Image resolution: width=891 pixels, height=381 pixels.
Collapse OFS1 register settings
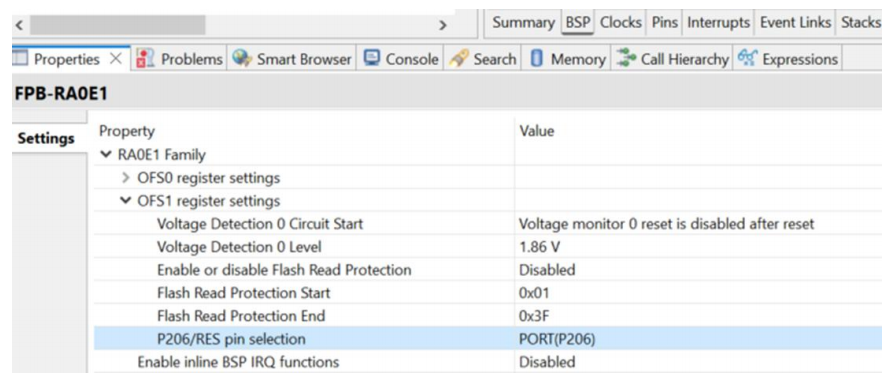click(x=126, y=201)
